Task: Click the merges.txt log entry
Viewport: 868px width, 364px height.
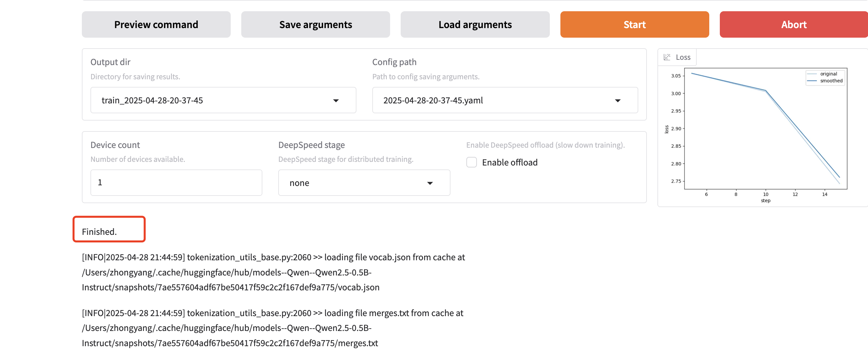Action: click(x=272, y=328)
